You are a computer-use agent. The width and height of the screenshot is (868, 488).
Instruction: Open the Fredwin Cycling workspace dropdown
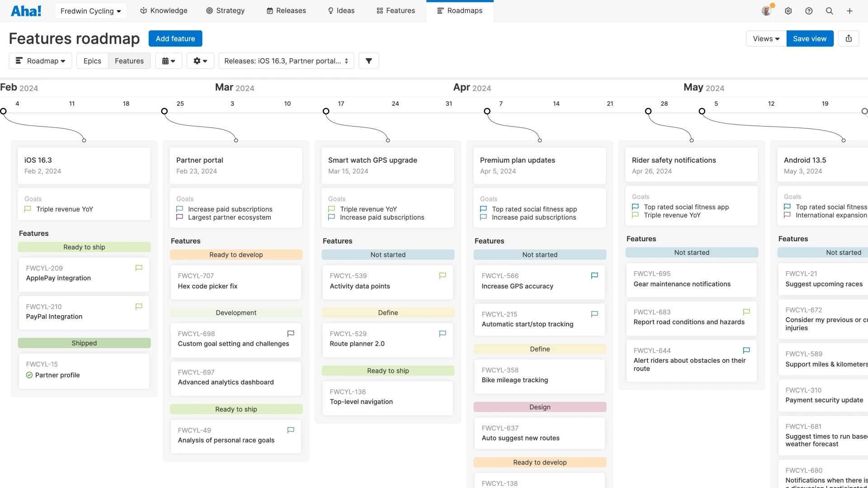pyautogui.click(x=90, y=10)
